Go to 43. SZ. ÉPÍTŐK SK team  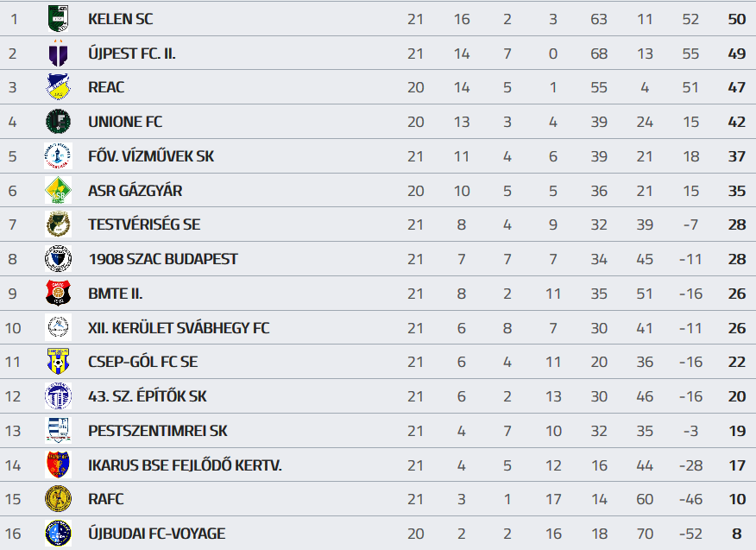pos(148,396)
